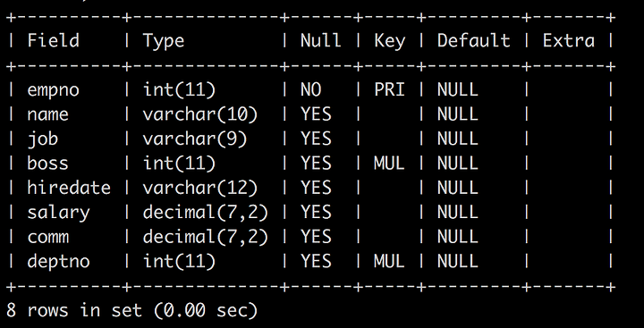Click the Field column header
This screenshot has height=328, width=644.
coord(53,40)
